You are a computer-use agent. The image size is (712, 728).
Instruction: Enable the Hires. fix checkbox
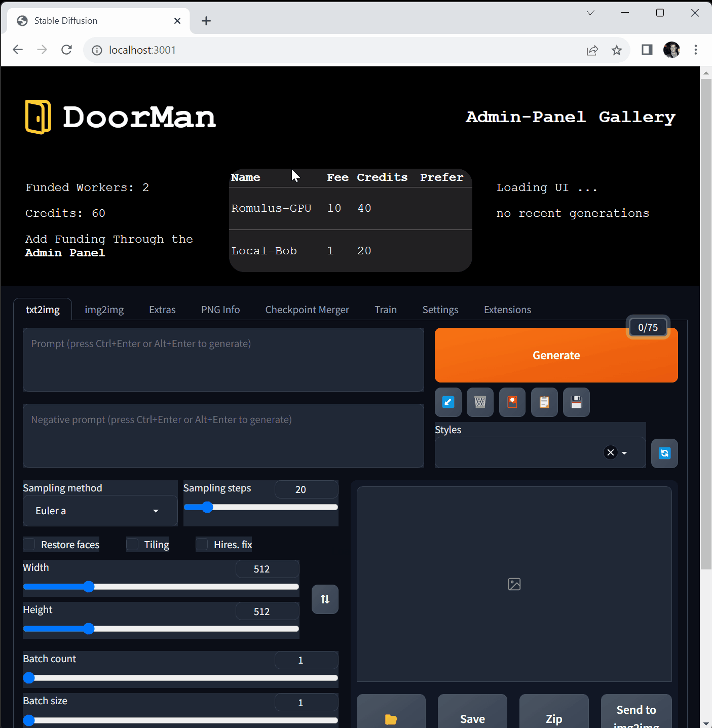(x=202, y=544)
